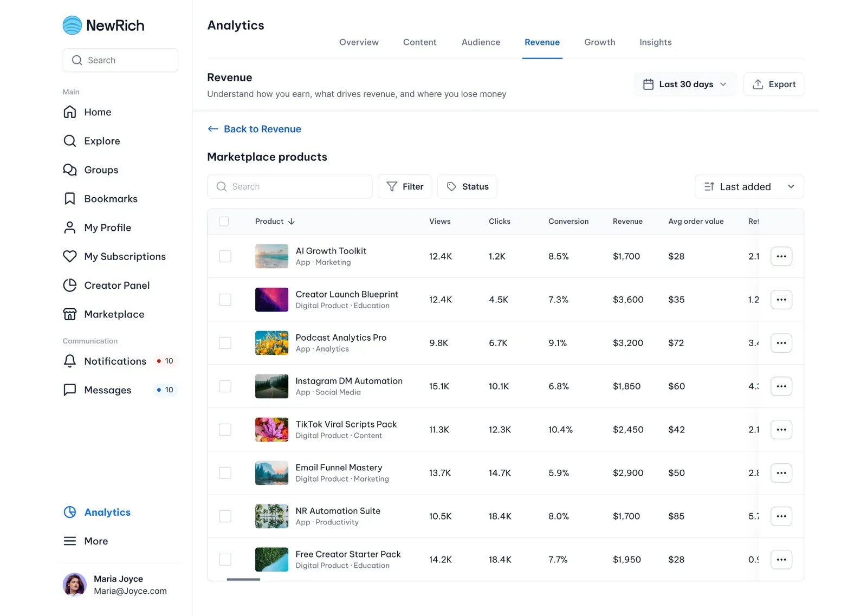Click the NewRich globe logo icon

[72, 25]
